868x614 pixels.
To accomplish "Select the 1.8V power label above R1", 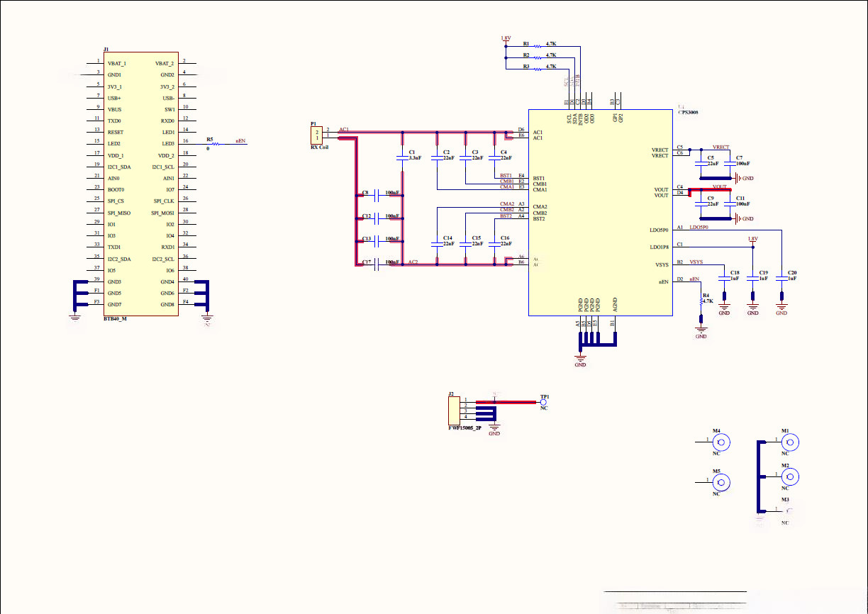I will click(505, 38).
